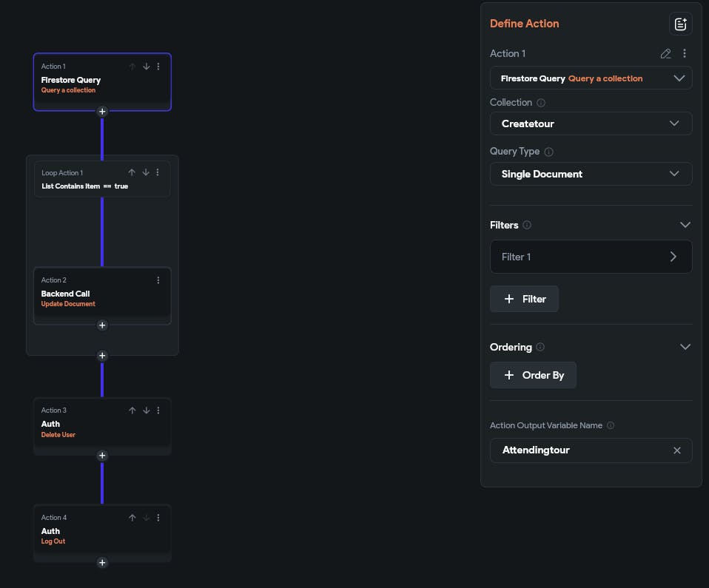This screenshot has width=709, height=588.
Task: Move Action 1 down with arrow icon
Action: [146, 67]
